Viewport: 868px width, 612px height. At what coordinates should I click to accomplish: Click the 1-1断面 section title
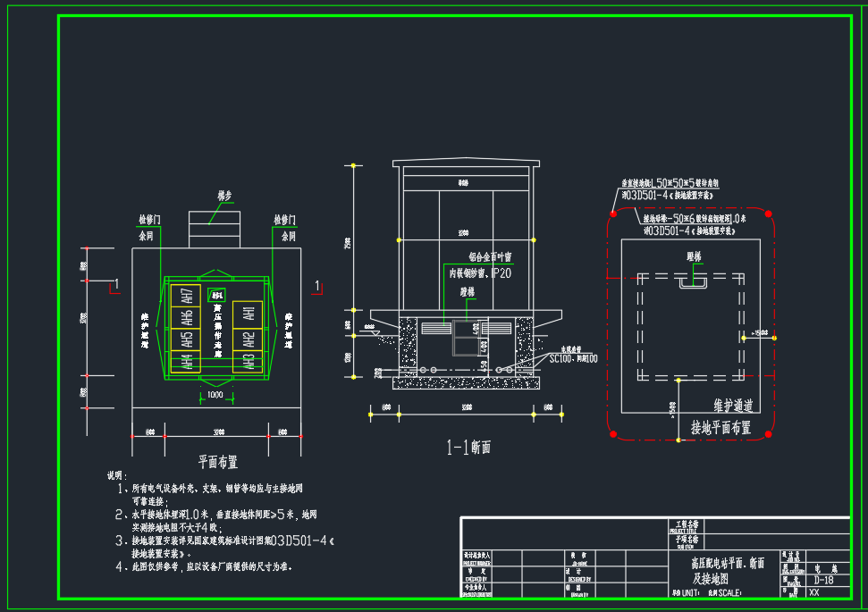coord(468,447)
